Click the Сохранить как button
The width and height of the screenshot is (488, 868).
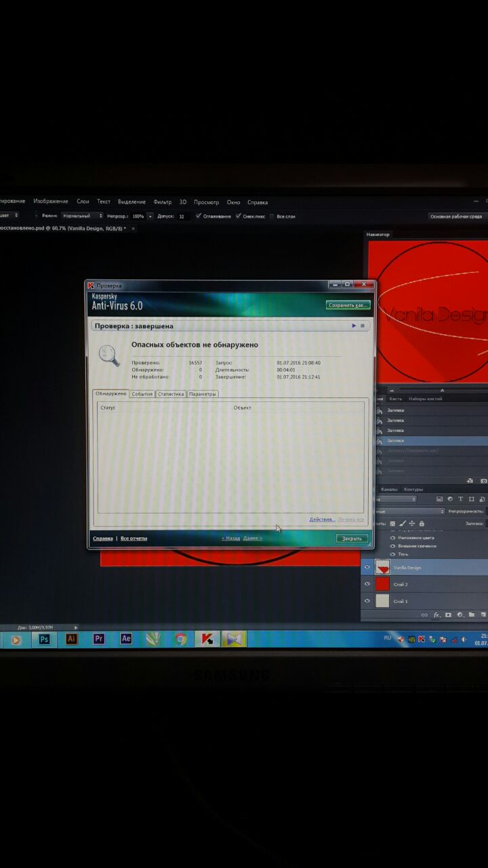(x=348, y=305)
